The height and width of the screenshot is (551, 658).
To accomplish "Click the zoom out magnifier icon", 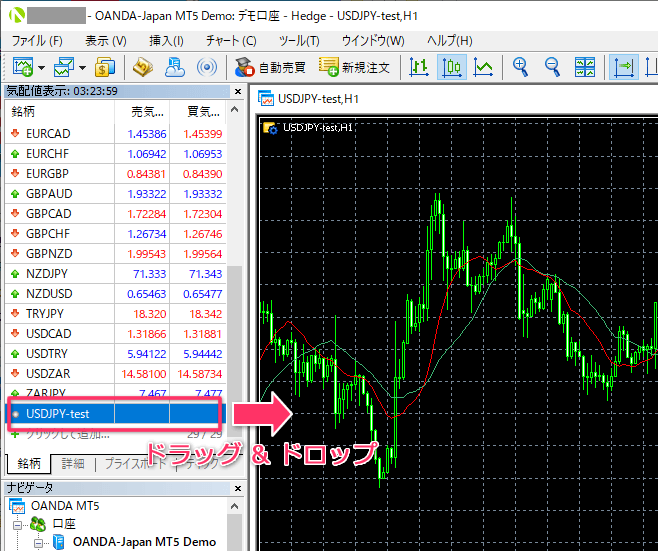I will pyautogui.click(x=552, y=67).
